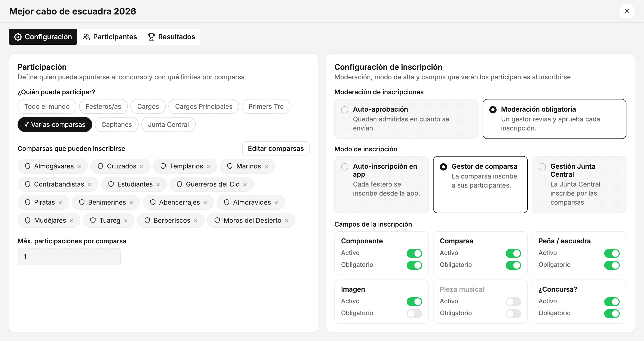This screenshot has height=341, width=644.
Task: Click the Marinos shield icon
Action: click(x=230, y=166)
